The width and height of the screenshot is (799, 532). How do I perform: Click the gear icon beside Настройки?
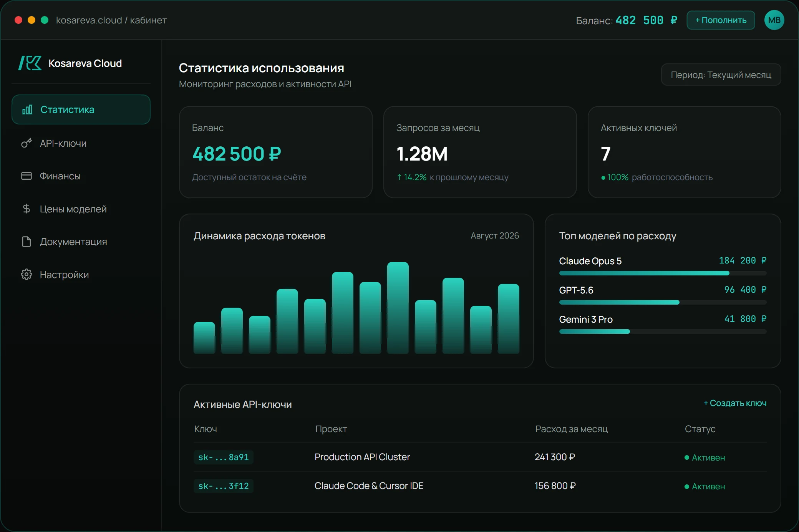click(x=26, y=274)
